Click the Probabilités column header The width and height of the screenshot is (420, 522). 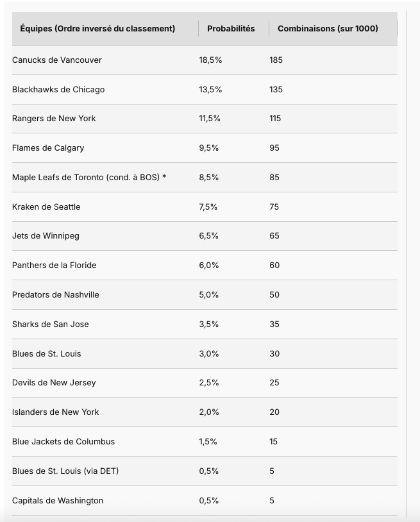(231, 28)
